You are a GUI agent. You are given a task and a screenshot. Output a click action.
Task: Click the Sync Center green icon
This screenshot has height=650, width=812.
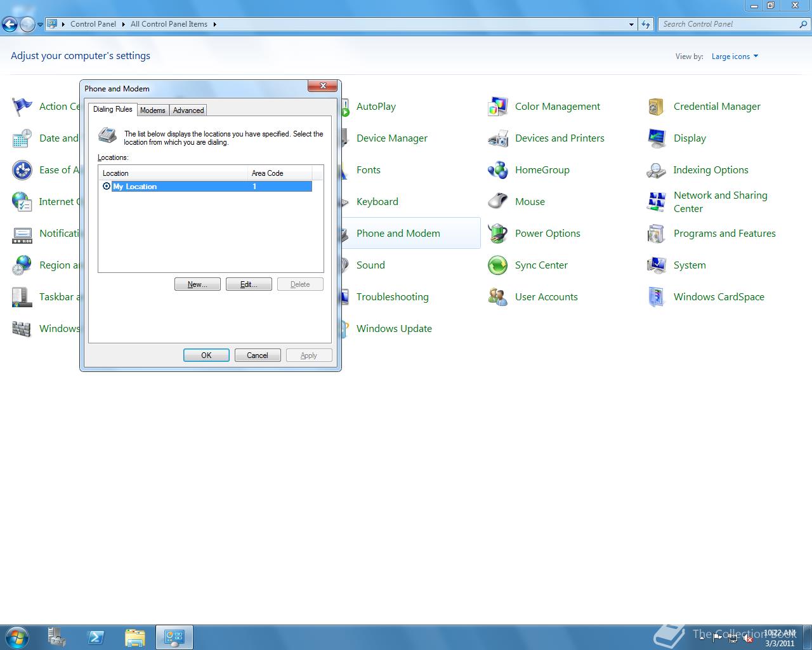(x=498, y=265)
